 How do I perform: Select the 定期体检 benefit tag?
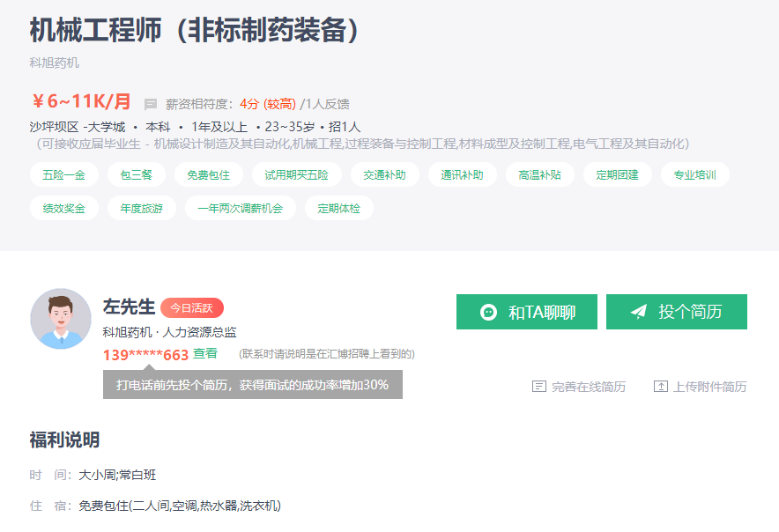click(x=338, y=208)
